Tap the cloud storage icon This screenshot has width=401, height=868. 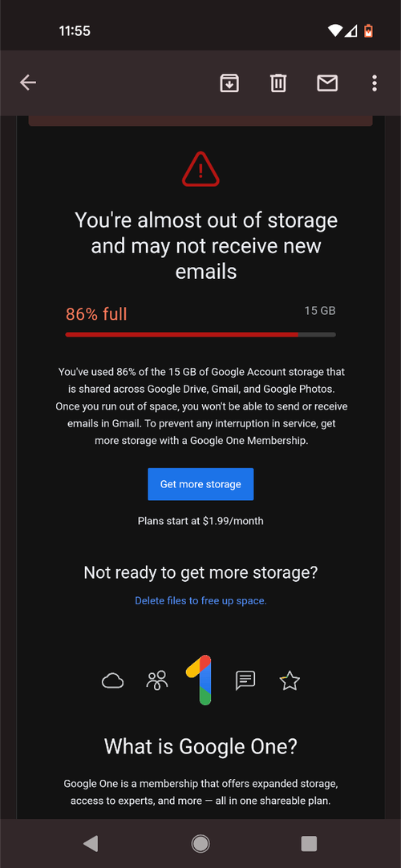(x=112, y=680)
